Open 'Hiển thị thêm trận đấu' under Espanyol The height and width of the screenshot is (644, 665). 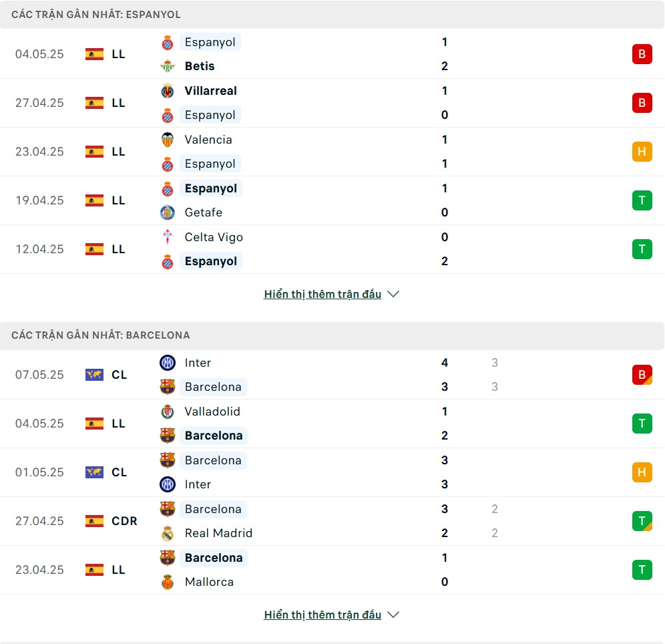point(322,294)
